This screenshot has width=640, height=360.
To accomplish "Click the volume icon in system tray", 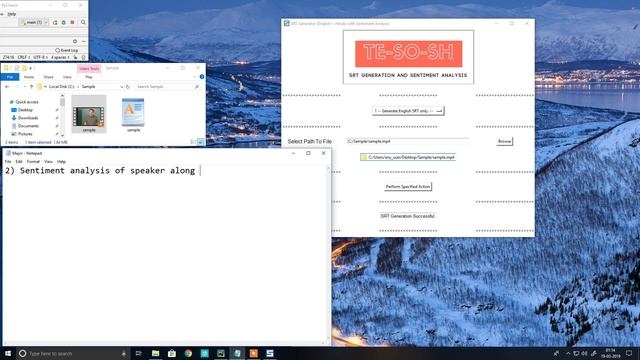I will tap(584, 353).
